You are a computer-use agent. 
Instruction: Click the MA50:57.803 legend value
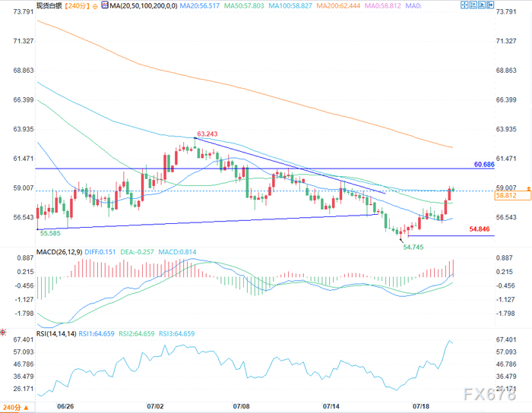244,6
